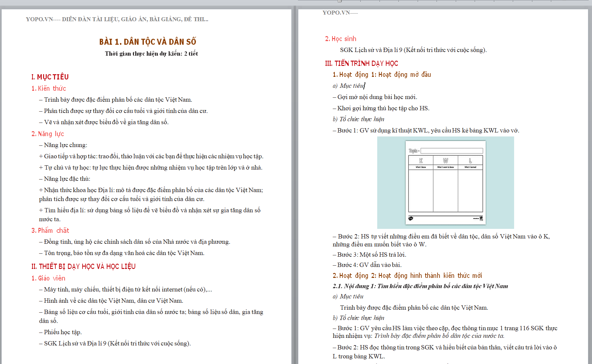Click the line 'Năng lực đặc thù:'
Screen dimensions: 592x364
(x=65, y=179)
